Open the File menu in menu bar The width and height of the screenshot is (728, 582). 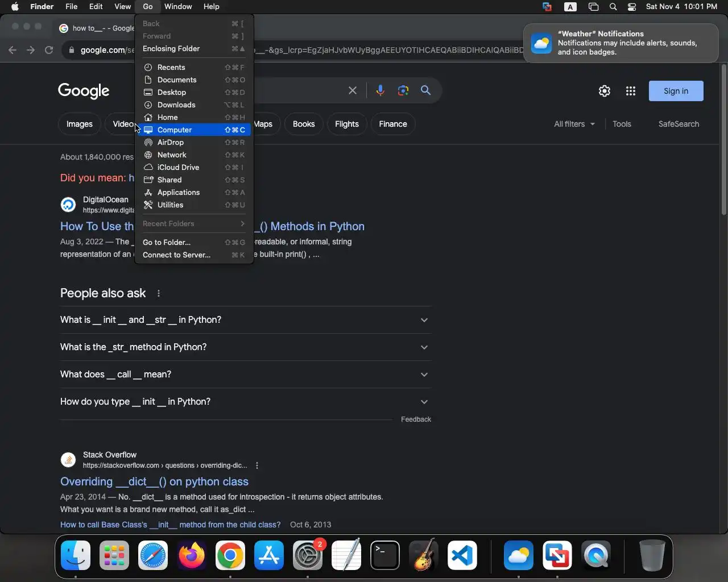(x=72, y=7)
